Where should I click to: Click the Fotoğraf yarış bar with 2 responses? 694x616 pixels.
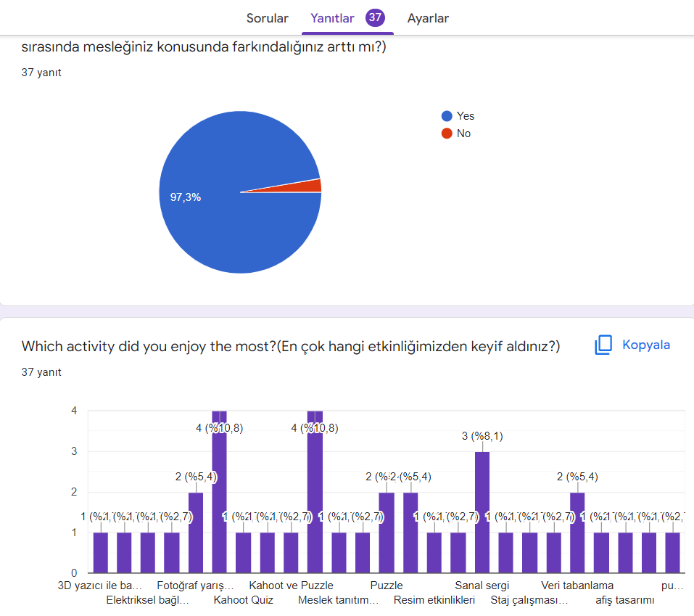pos(196,532)
